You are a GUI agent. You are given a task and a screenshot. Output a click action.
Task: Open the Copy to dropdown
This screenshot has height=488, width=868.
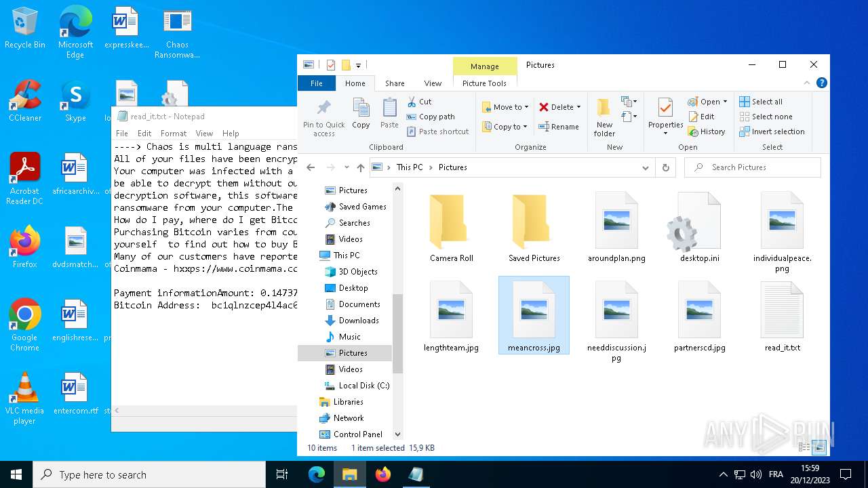tap(505, 127)
